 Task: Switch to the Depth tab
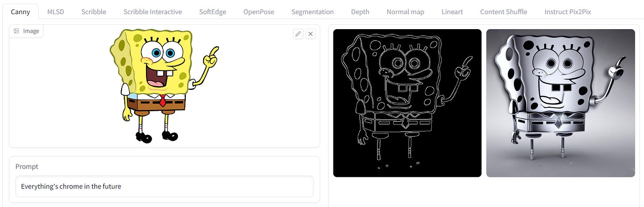(x=360, y=12)
